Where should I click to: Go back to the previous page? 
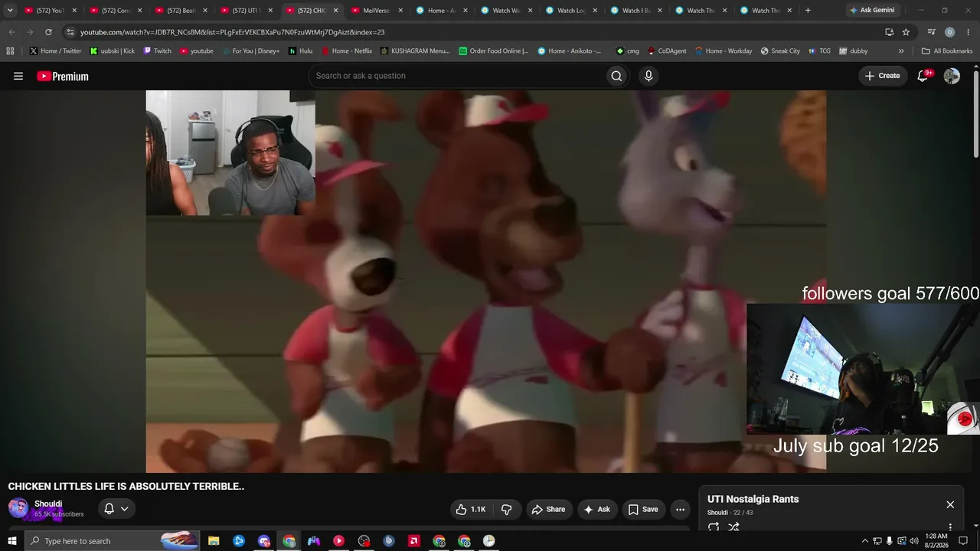point(11,32)
